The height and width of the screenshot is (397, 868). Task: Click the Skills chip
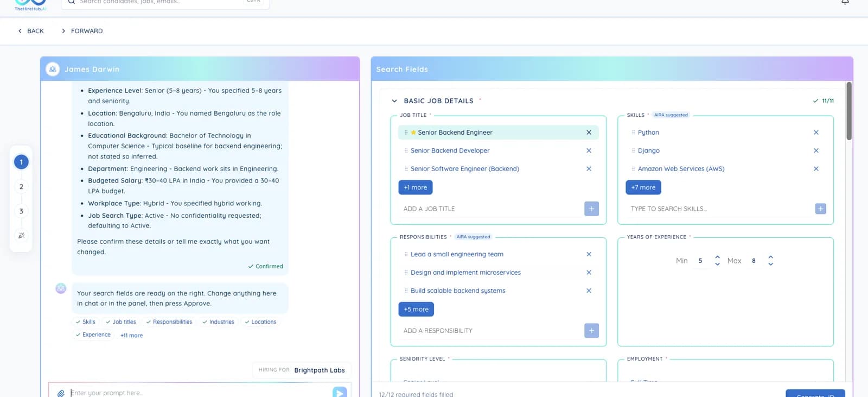click(86, 322)
